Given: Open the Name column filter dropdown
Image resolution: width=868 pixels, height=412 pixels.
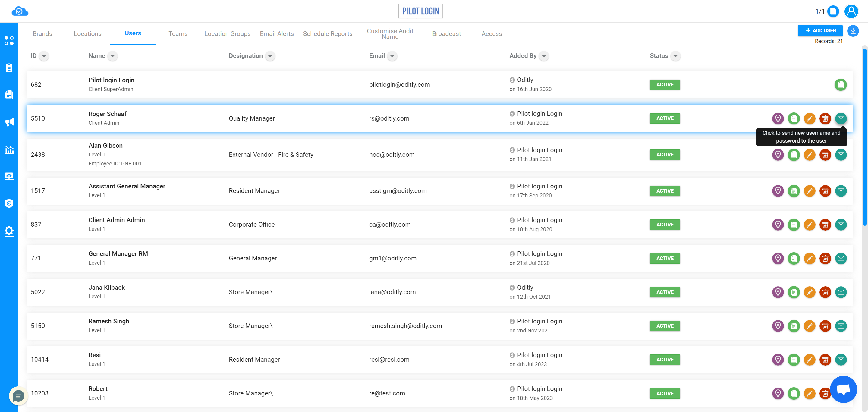Looking at the screenshot, I should click(x=112, y=56).
